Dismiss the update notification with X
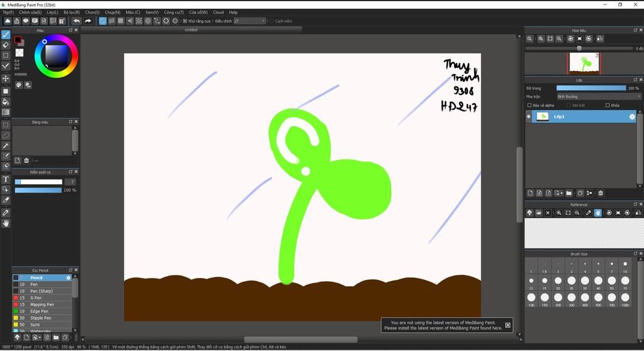Image resolution: width=644 pixels, height=351 pixels. [508, 325]
